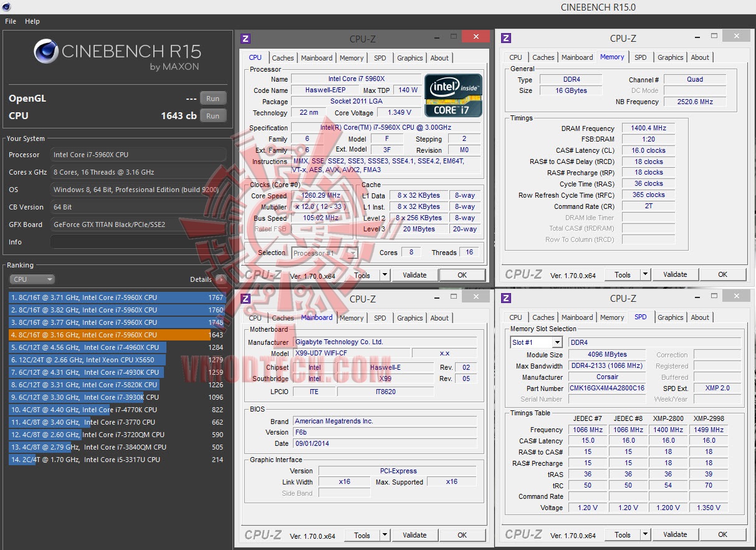Screen dimensions: 756x550
Task: Open Mainboard tab in top-left CPU-Z window
Action: (317, 58)
